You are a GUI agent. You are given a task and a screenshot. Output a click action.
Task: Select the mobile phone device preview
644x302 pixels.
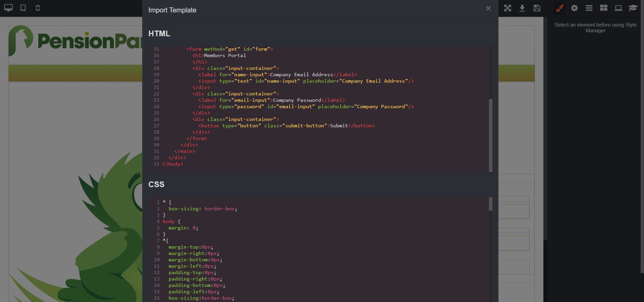point(38,8)
